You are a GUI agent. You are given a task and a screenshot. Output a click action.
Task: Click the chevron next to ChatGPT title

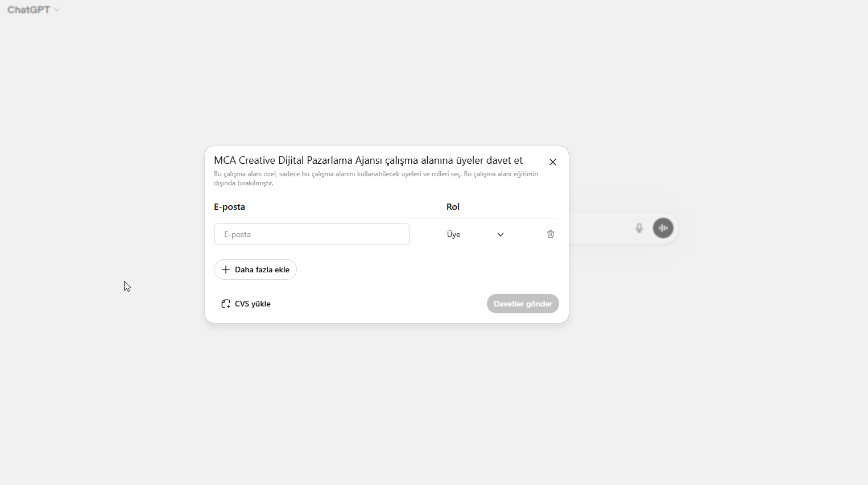(x=57, y=10)
